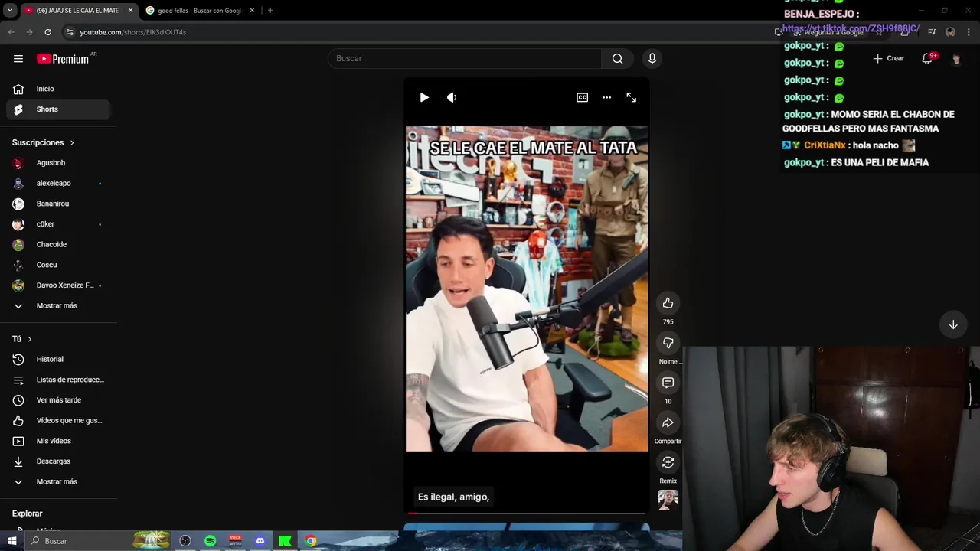This screenshot has width=980, height=551.
Task: Play the paused Short
Action: (x=424, y=98)
